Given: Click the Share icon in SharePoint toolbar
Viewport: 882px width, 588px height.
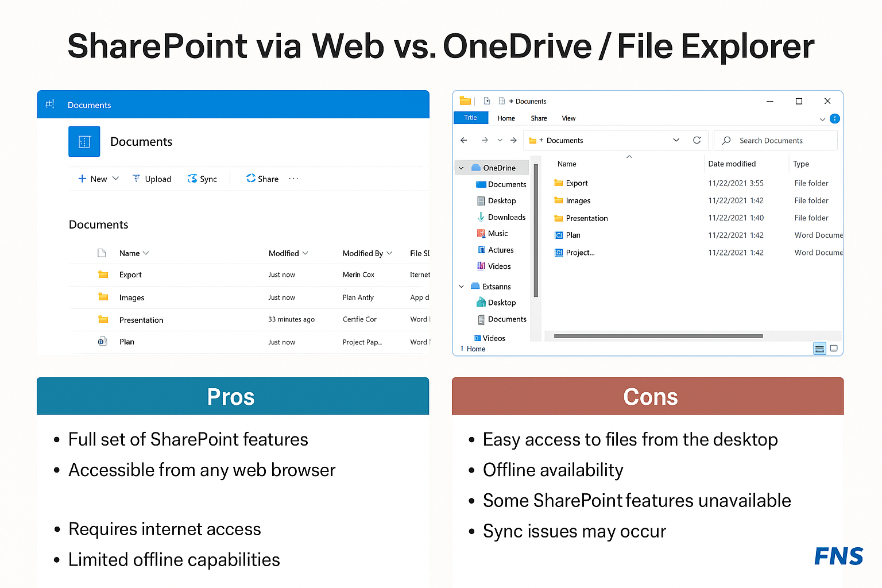Looking at the screenshot, I should [x=251, y=179].
